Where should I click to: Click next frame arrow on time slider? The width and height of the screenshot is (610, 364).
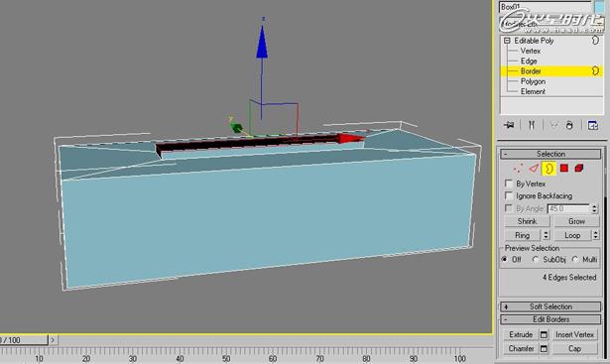point(53,340)
